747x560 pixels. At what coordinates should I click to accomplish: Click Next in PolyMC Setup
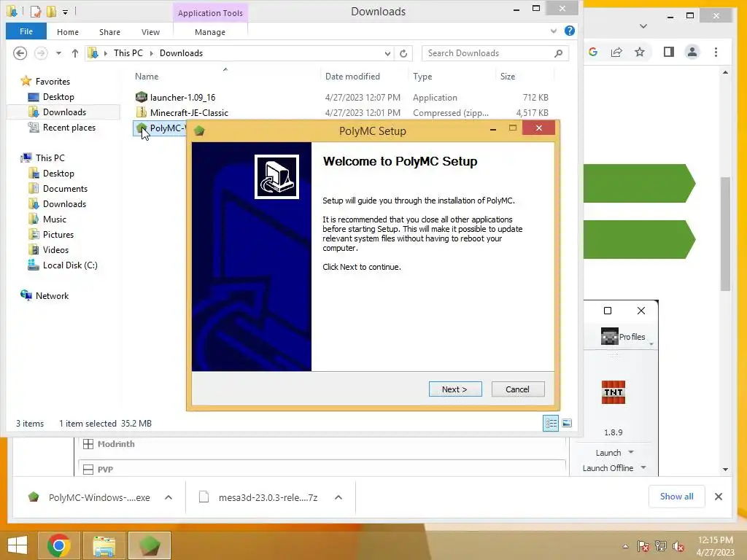(455, 389)
